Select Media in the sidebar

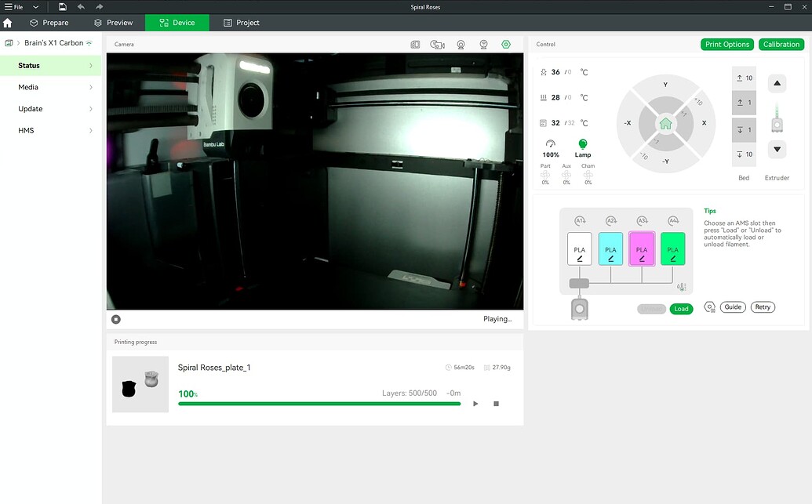[x=51, y=88]
